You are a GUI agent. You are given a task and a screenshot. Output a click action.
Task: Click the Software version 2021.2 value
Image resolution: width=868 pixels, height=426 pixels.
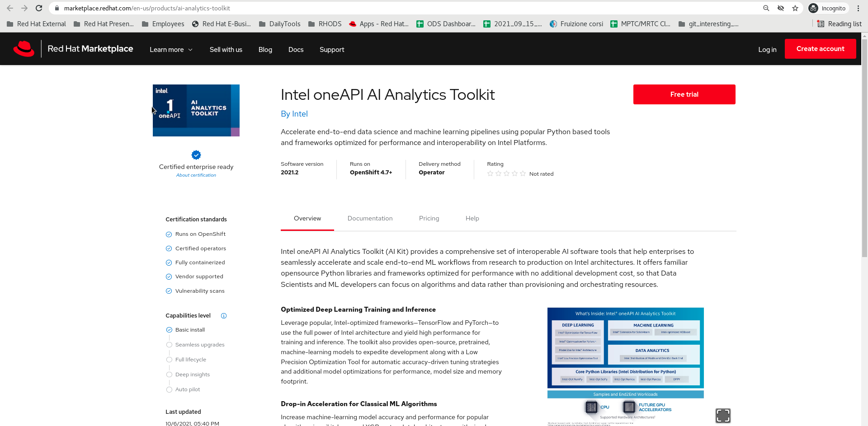pos(290,173)
